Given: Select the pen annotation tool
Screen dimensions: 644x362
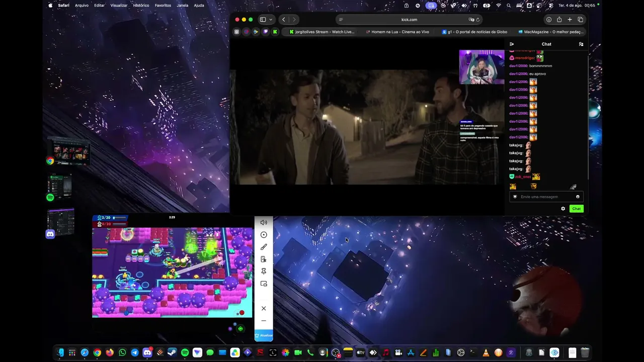Looking at the screenshot, I should click(x=264, y=247).
